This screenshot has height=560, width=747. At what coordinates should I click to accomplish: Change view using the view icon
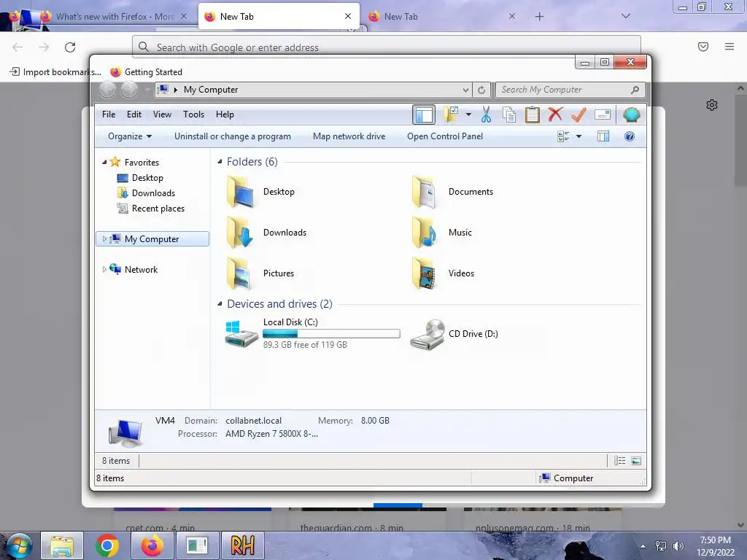point(563,136)
